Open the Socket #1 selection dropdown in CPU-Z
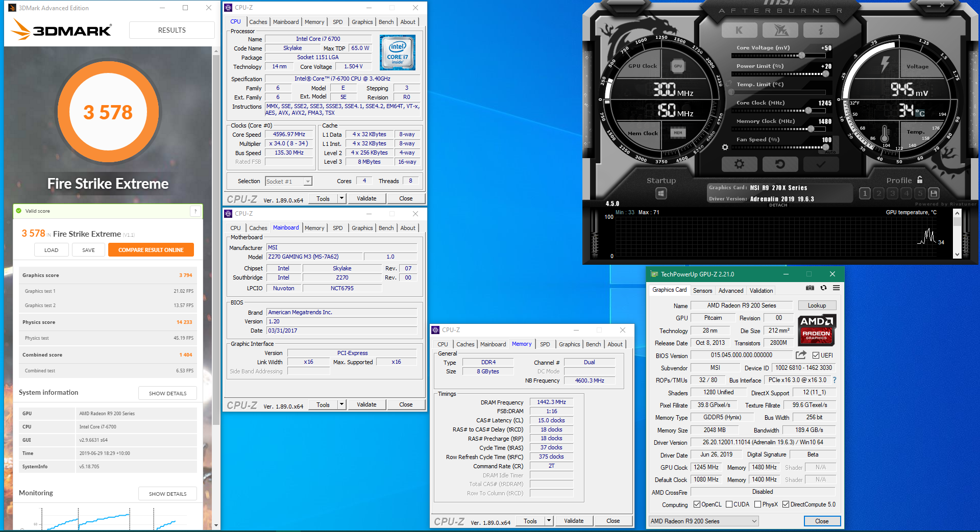This screenshot has height=532, width=980. click(x=288, y=182)
